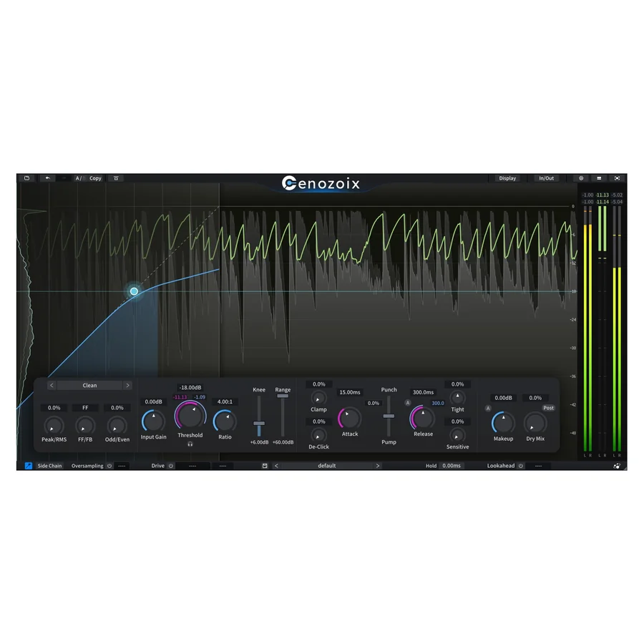Open the Display menu
The image size is (644, 644).
507,178
